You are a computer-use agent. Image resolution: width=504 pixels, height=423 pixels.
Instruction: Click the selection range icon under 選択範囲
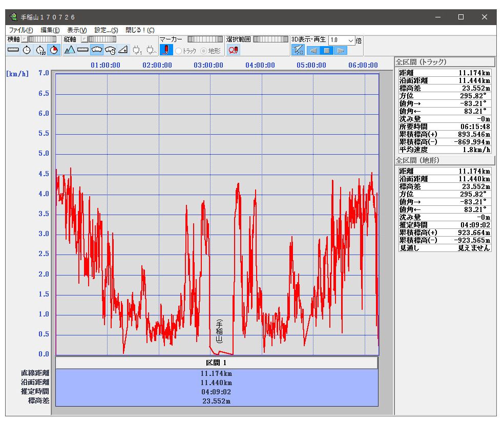pos(234,50)
